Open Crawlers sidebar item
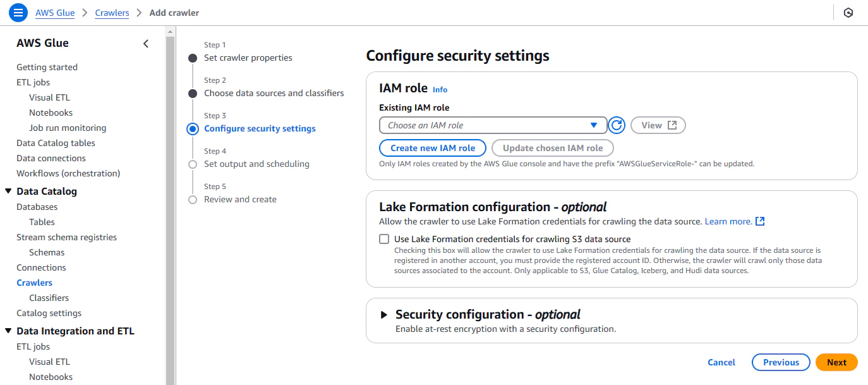Viewport: 868px width, 385px height. (x=34, y=283)
